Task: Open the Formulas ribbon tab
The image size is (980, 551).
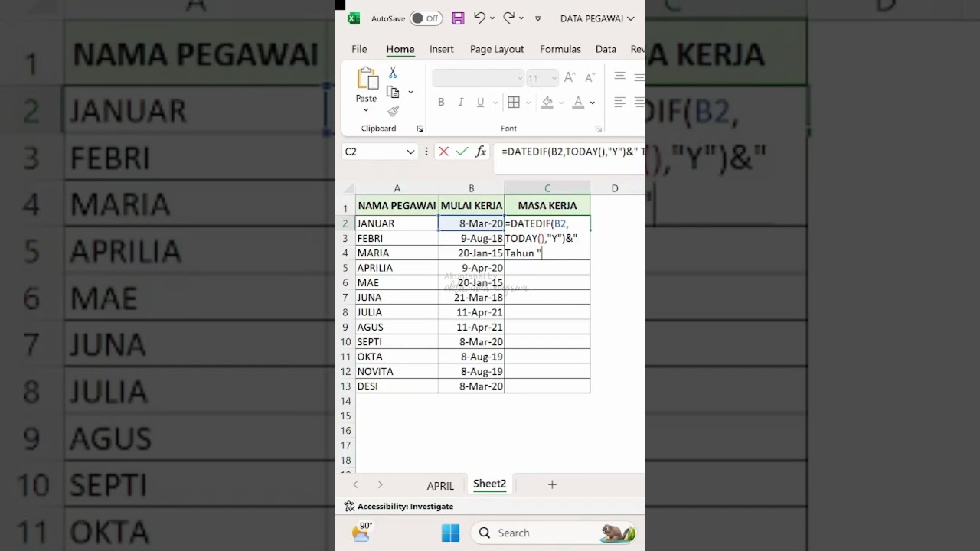Action: 560,49
